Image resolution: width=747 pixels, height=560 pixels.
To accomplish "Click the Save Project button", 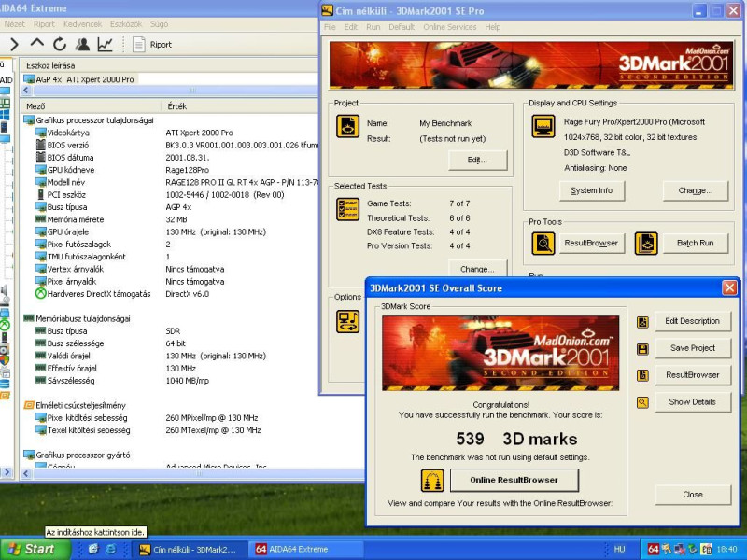I will 692,348.
